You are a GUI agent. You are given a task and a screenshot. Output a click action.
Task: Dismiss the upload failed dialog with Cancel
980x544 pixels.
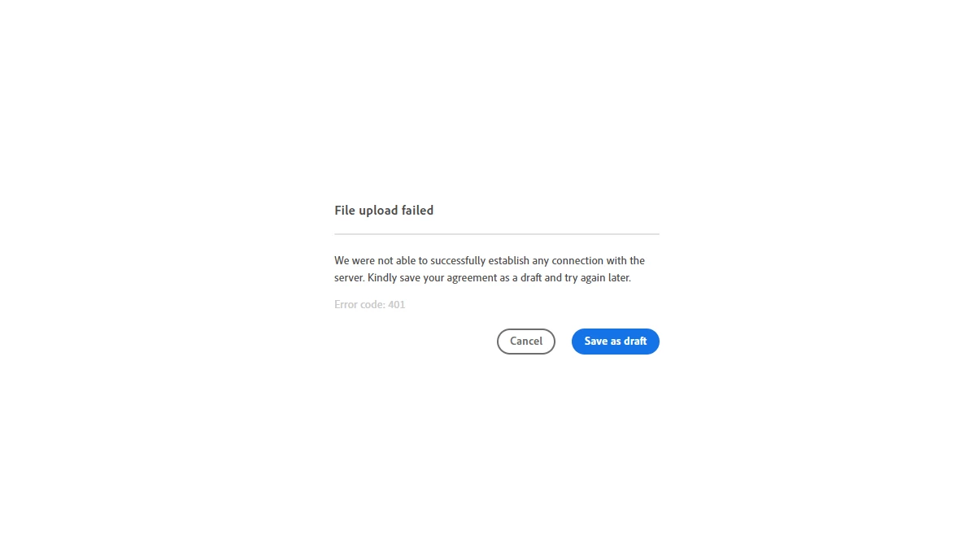click(x=525, y=342)
